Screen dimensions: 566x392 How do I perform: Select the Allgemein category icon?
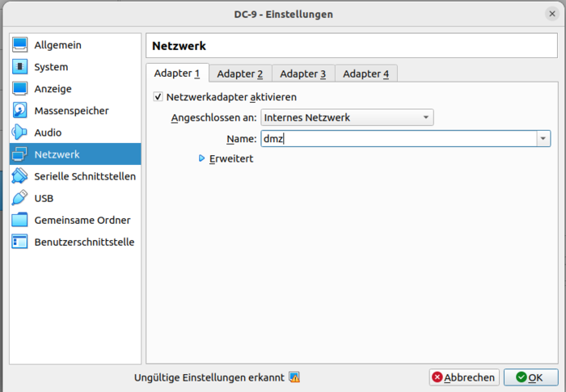(x=20, y=45)
